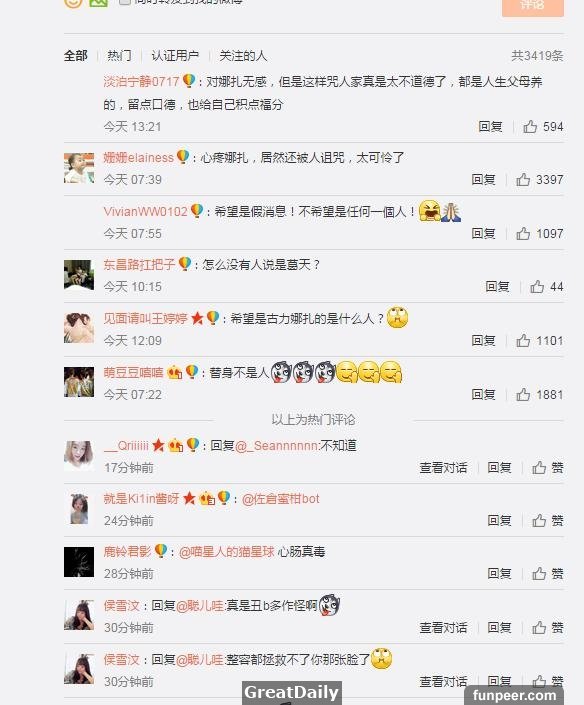
Task: Open 东昌路扛把子's avatar thumbnail
Action: tap(79, 275)
